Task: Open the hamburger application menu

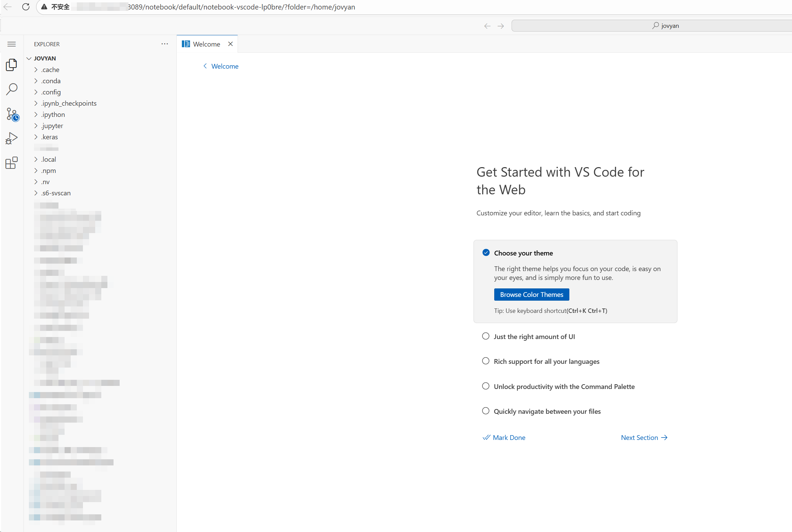Action: [12, 44]
